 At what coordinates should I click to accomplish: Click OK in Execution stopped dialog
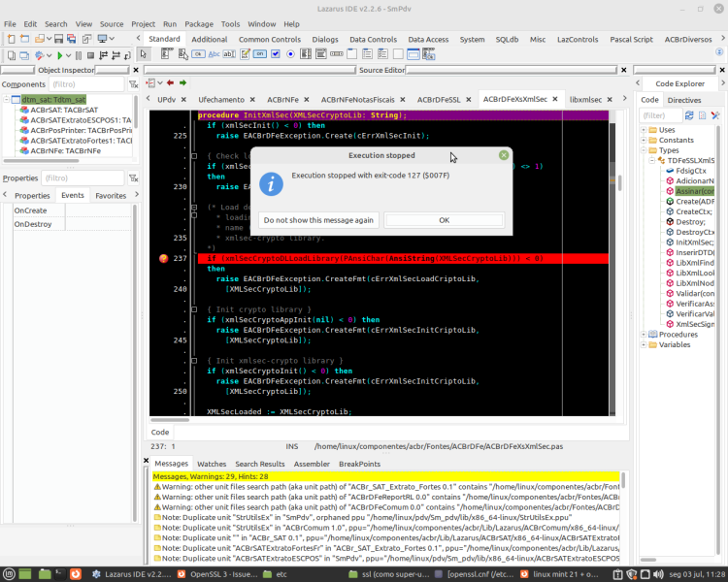click(445, 220)
